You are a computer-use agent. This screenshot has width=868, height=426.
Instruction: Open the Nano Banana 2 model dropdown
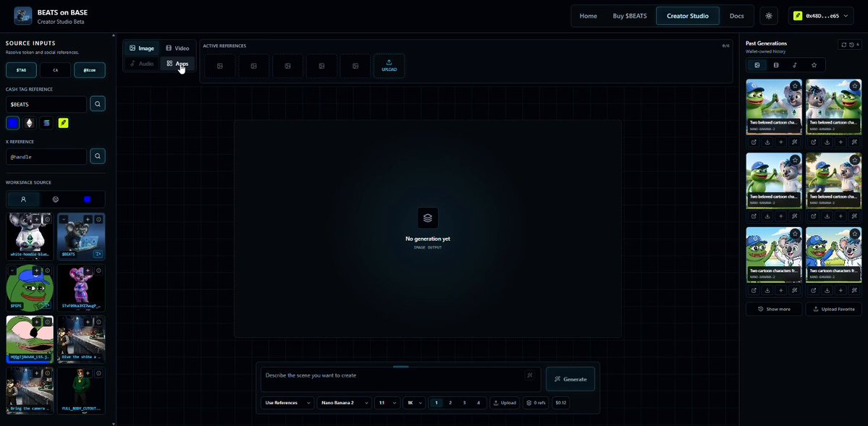coord(344,403)
